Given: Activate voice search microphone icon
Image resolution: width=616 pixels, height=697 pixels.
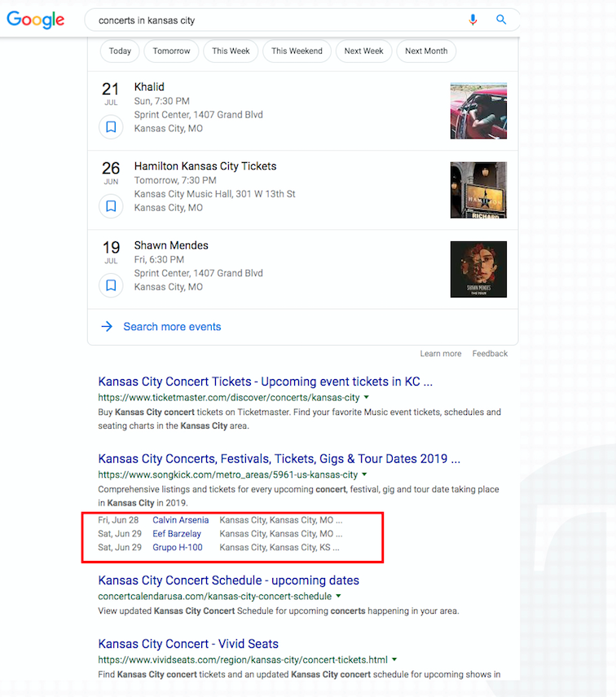Looking at the screenshot, I should tap(473, 20).
